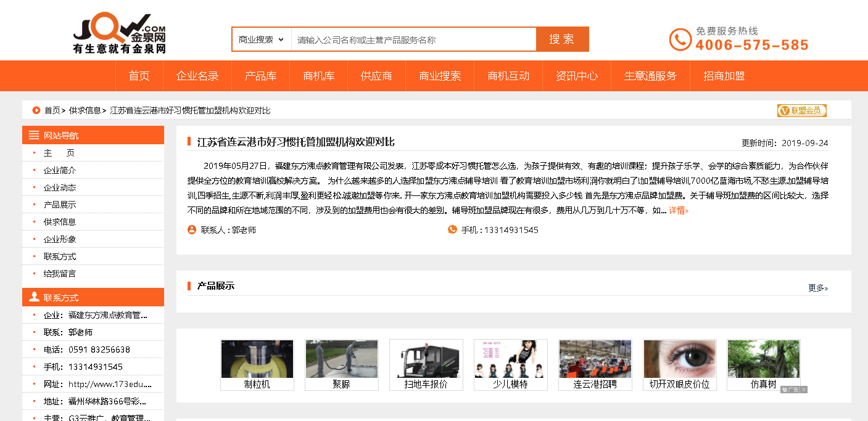This screenshot has height=421, width=868.
Task: Click the person icon in 联系方式 header
Action: pos(34,297)
